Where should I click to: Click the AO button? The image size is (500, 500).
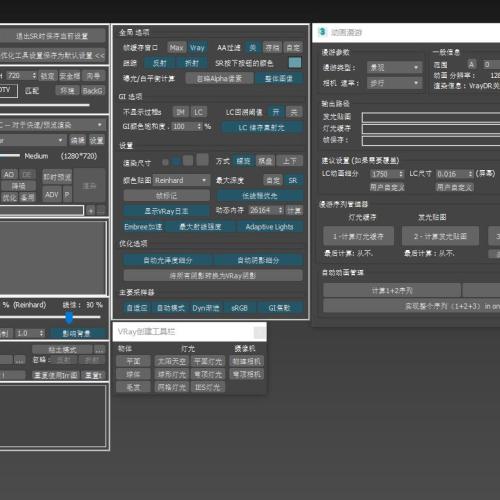(9, 174)
